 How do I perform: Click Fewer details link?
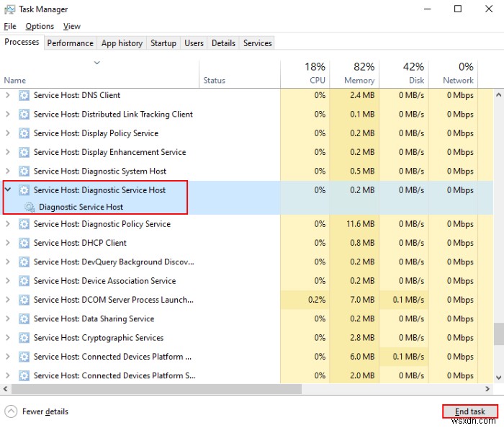tap(45, 411)
